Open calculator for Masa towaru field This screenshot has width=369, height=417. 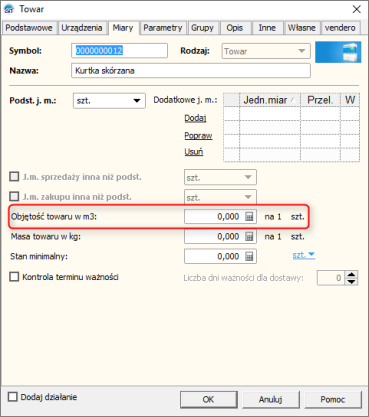tap(249, 237)
